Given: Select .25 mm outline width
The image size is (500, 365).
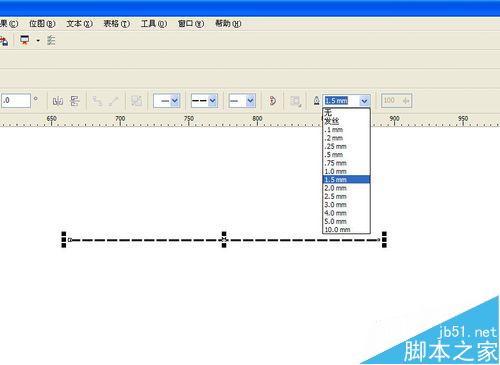Looking at the screenshot, I should [346, 146].
